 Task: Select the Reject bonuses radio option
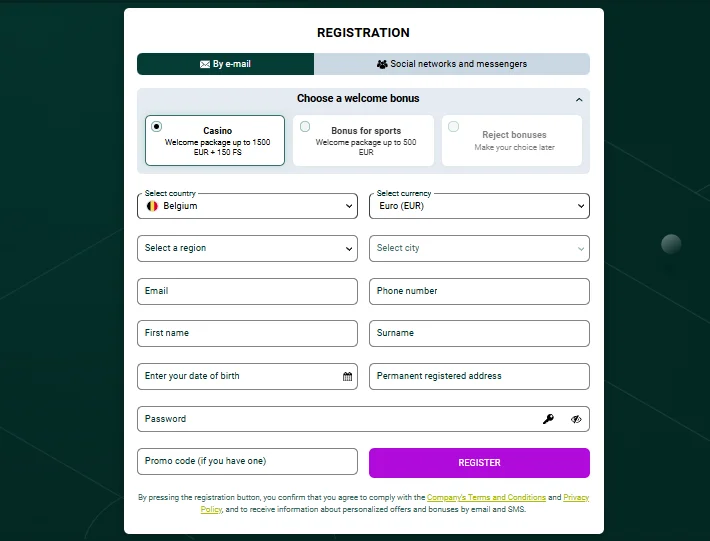click(x=454, y=127)
